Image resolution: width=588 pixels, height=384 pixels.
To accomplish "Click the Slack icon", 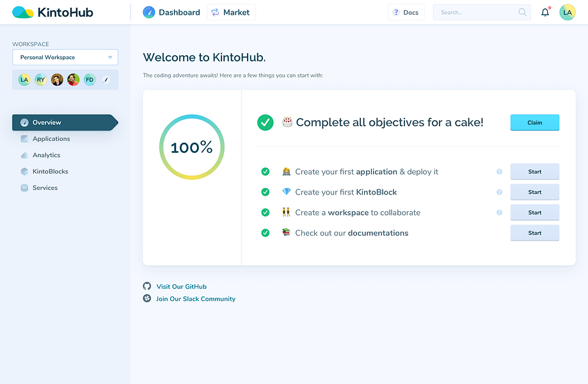I will [x=147, y=298].
